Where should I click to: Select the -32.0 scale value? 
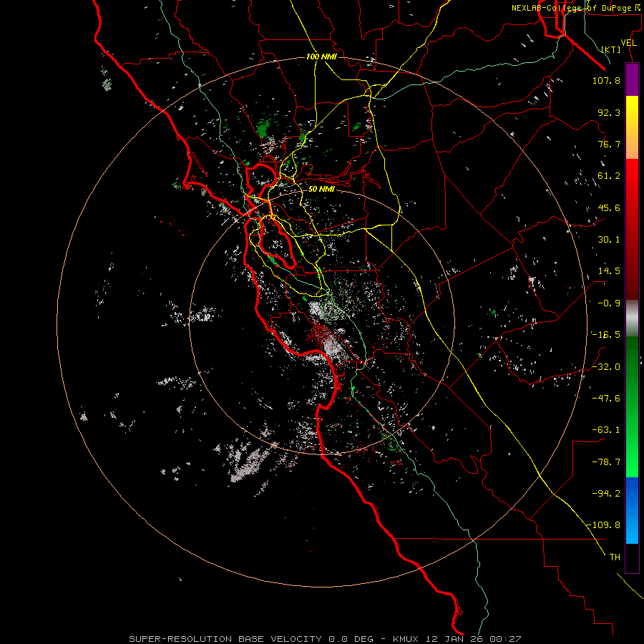(x=606, y=367)
